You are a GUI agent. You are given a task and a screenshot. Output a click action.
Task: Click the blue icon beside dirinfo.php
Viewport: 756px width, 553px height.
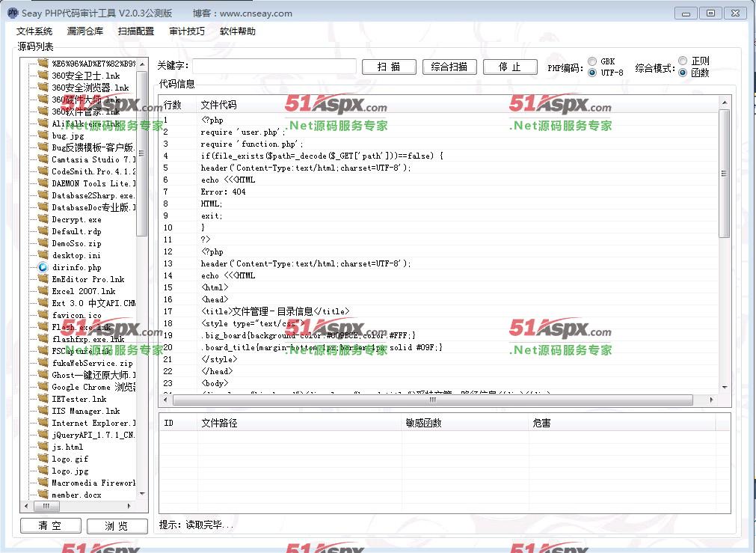click(43, 267)
